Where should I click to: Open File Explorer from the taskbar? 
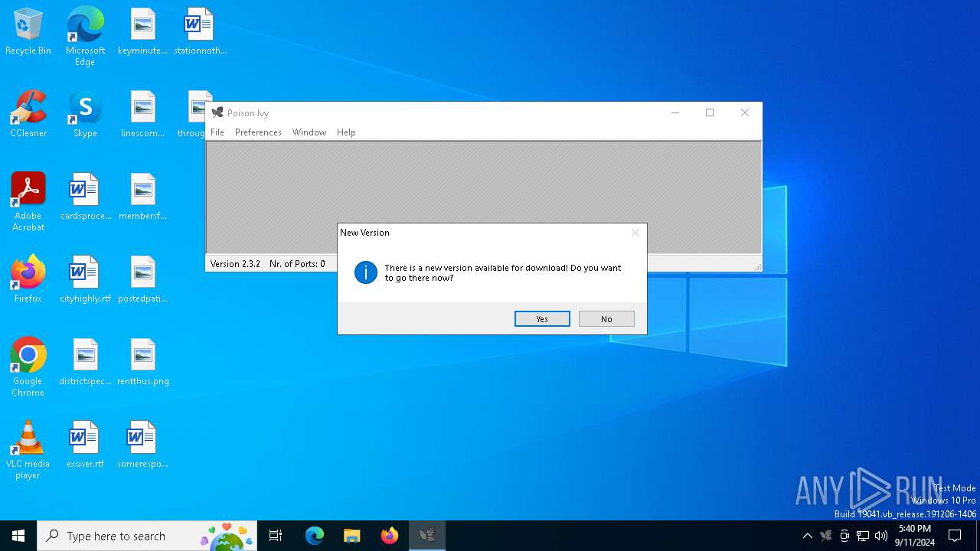coord(352,536)
